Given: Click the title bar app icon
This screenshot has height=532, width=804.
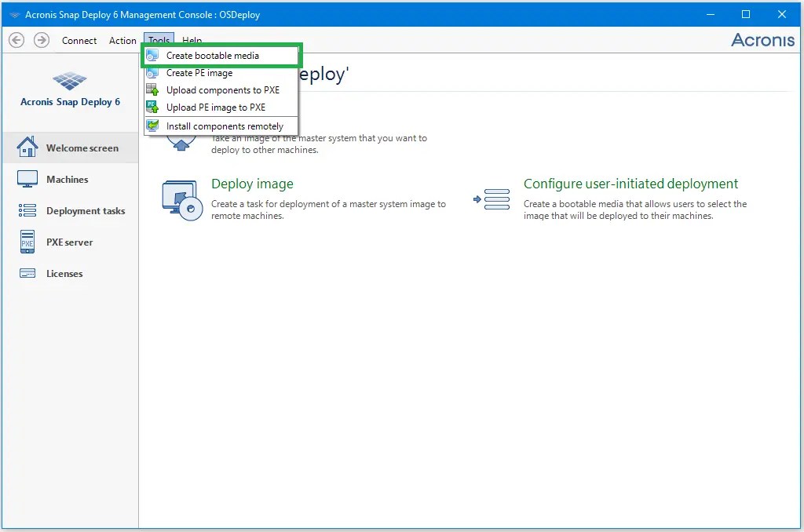Looking at the screenshot, I should [x=14, y=15].
